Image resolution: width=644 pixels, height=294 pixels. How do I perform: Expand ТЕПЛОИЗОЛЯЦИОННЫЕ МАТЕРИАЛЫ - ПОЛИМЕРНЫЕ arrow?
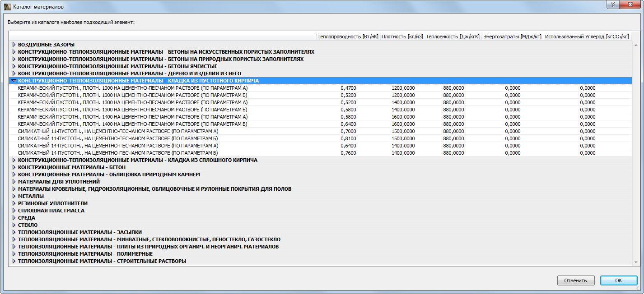(14, 254)
